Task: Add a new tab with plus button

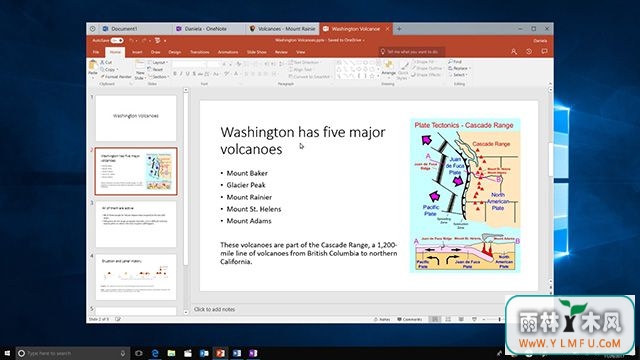Action: point(399,29)
